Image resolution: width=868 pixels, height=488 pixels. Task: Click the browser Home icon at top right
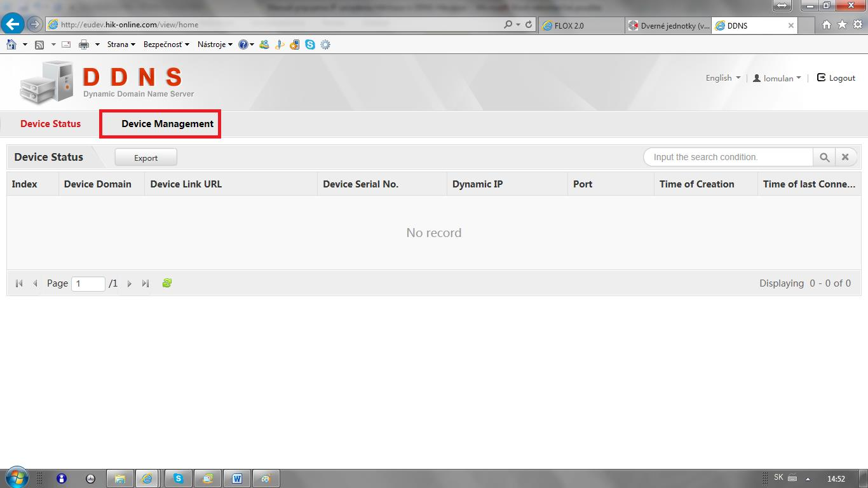tap(827, 25)
